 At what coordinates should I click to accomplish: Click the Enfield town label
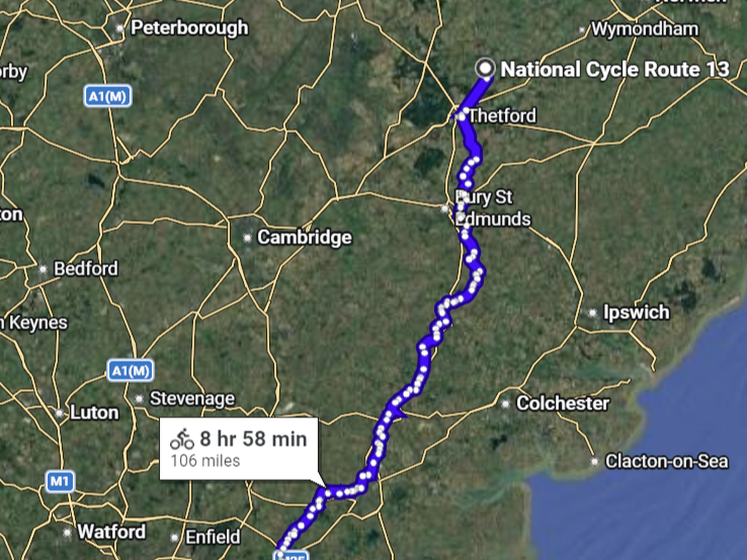pos(213,537)
